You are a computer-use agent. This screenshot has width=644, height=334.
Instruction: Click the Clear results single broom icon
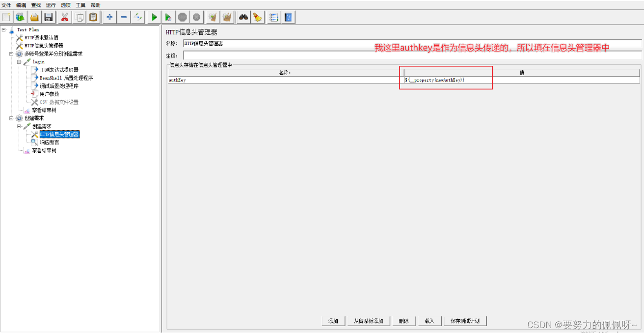[x=213, y=17]
